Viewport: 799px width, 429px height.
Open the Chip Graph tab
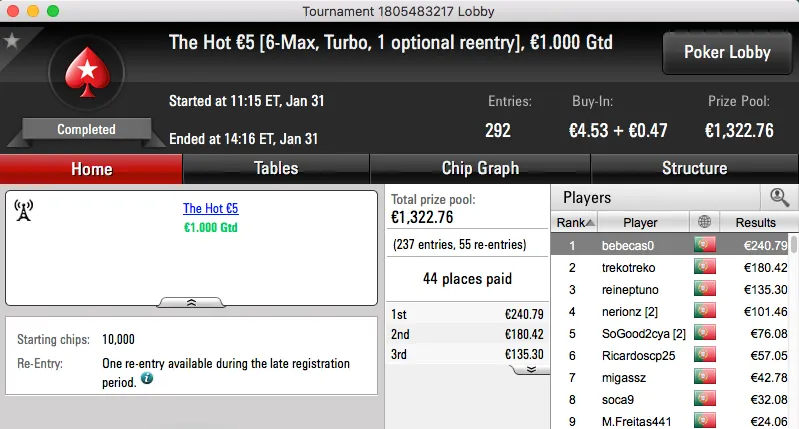click(x=480, y=168)
